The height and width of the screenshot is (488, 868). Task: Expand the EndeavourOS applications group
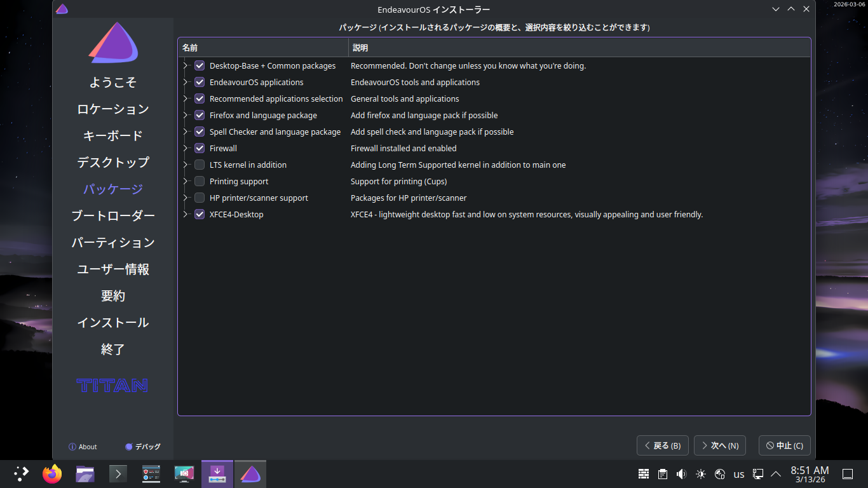point(186,82)
